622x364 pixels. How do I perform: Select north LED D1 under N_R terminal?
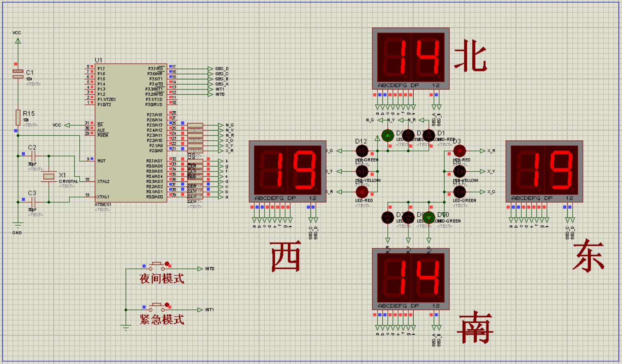click(428, 135)
